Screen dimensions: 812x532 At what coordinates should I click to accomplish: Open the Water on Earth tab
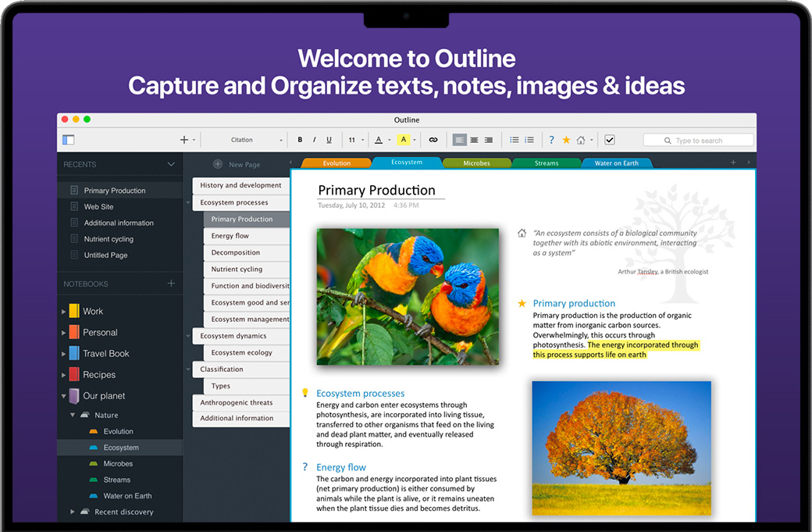pos(616,163)
